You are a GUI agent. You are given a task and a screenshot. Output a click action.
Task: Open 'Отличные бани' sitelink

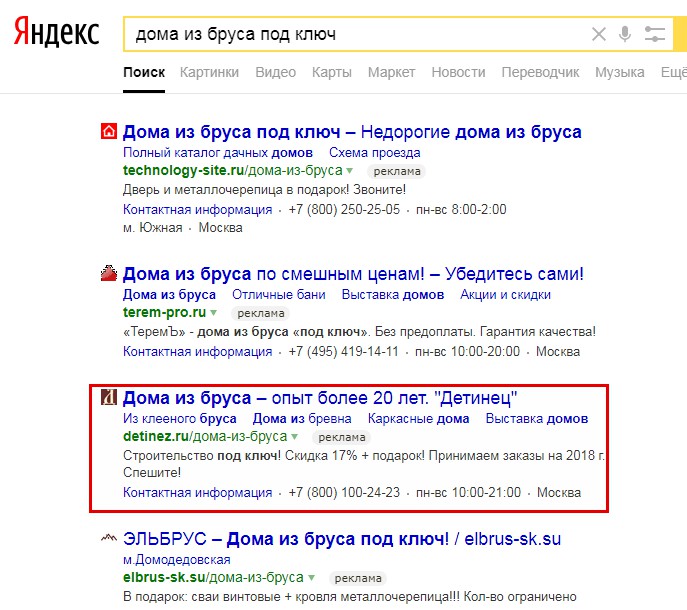tap(279, 294)
